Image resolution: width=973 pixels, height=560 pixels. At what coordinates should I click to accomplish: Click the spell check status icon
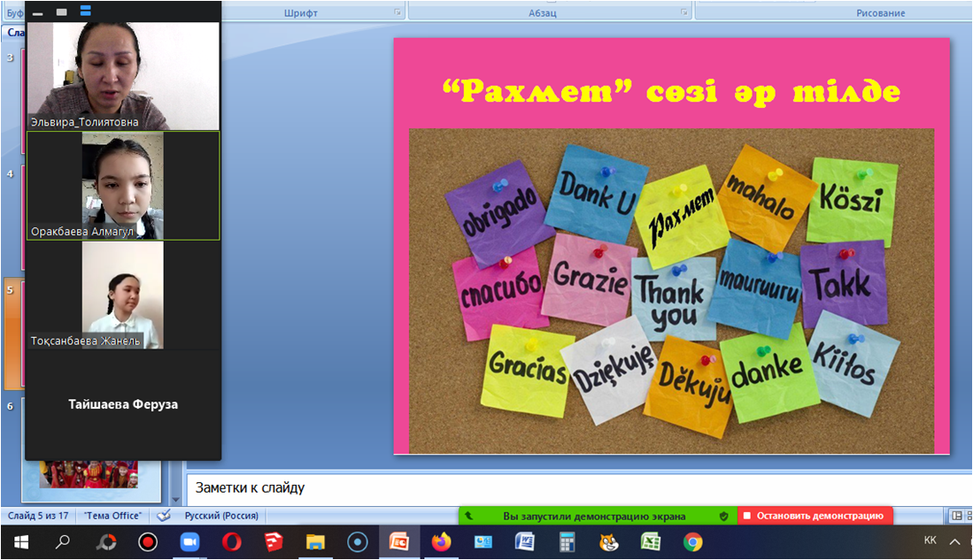tap(163, 516)
